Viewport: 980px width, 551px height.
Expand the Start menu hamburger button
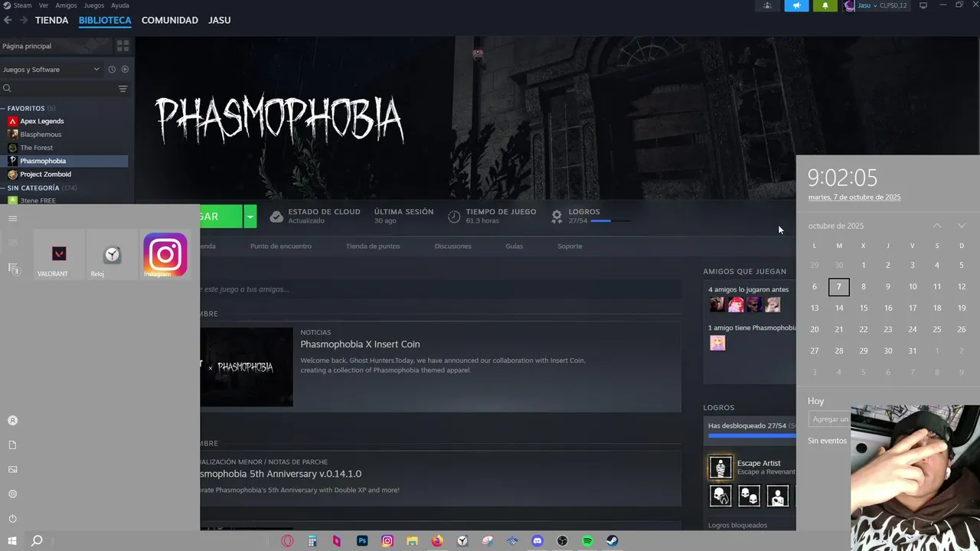point(12,218)
